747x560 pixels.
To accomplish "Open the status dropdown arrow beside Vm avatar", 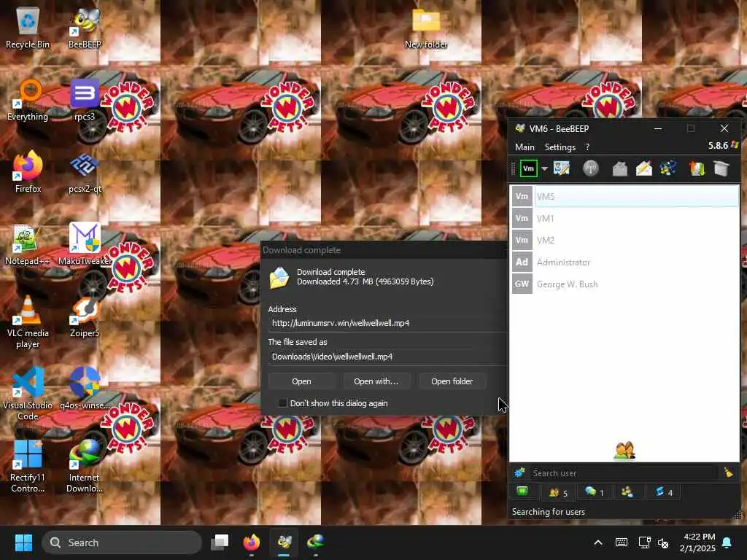I will [x=544, y=169].
